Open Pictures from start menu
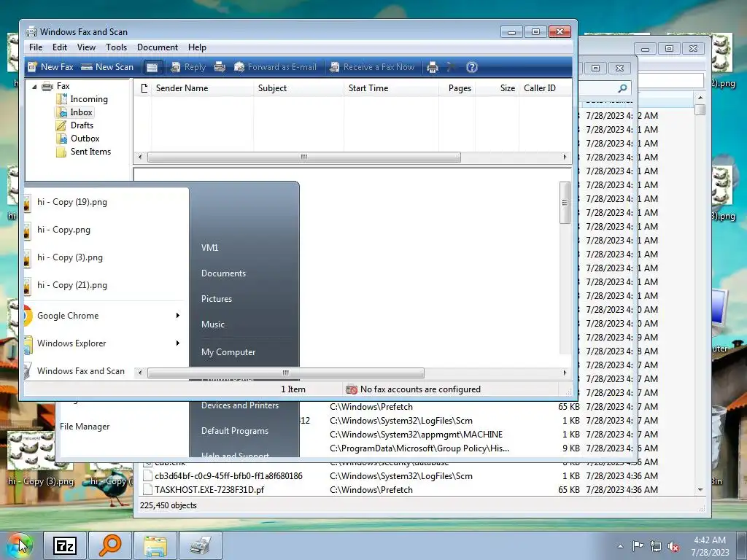The image size is (747, 560). [x=216, y=298]
